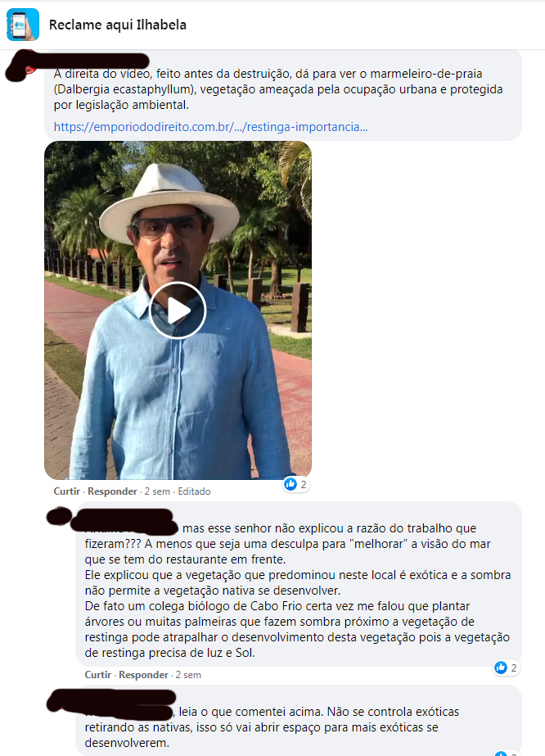
Task: Click Curtir on the Cabo Frio biologist reply
Action: (x=98, y=675)
